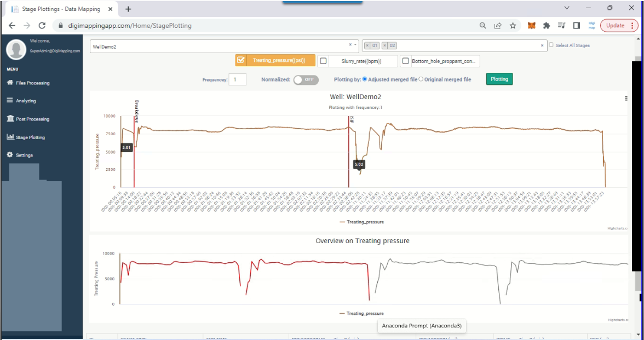Screen dimensions: 644x340
Task: Click the Stage Plotting bar-chart icon
Action: click(x=10, y=137)
